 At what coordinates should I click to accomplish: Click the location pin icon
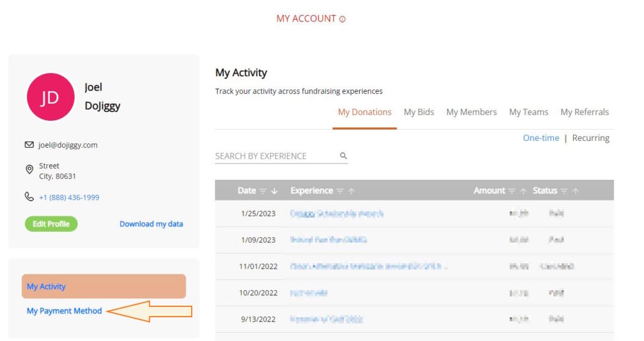click(x=29, y=169)
